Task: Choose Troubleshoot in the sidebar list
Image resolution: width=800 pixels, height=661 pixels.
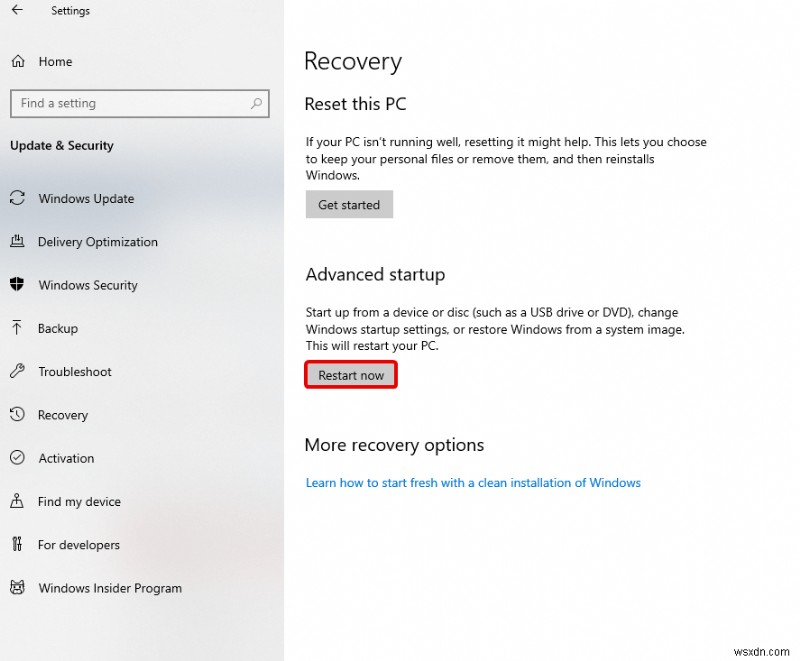Action: coord(73,371)
